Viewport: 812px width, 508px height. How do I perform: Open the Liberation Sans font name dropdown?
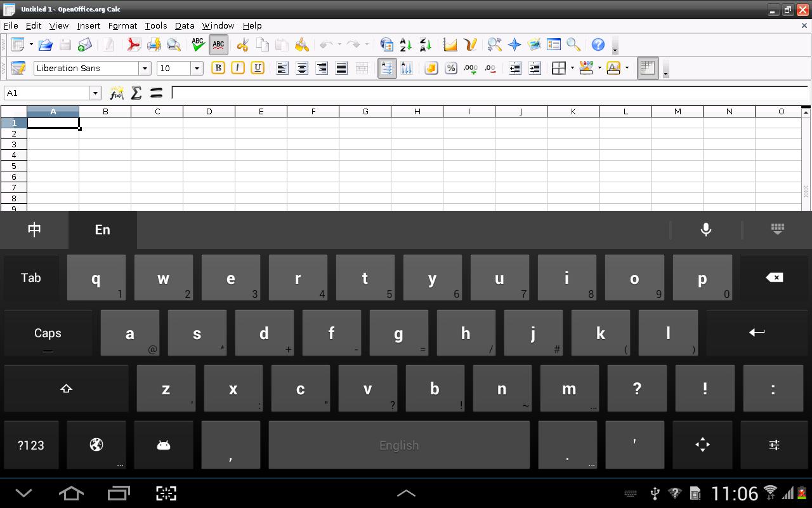(145, 69)
